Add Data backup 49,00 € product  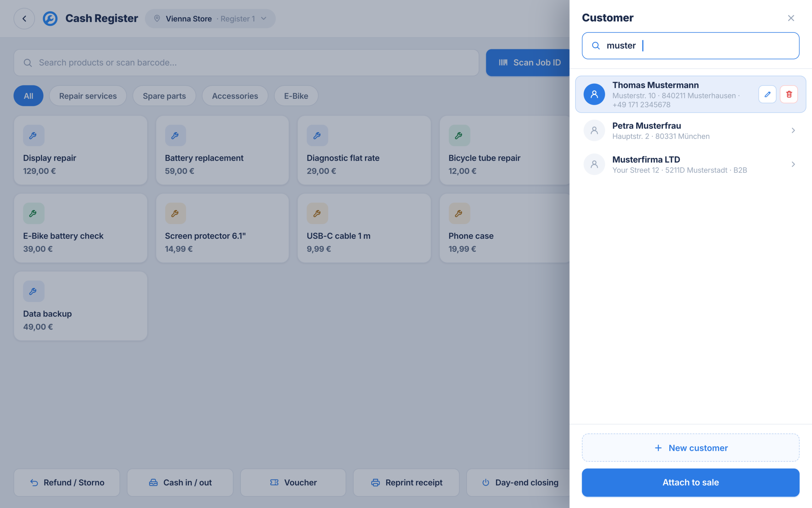[x=81, y=306]
